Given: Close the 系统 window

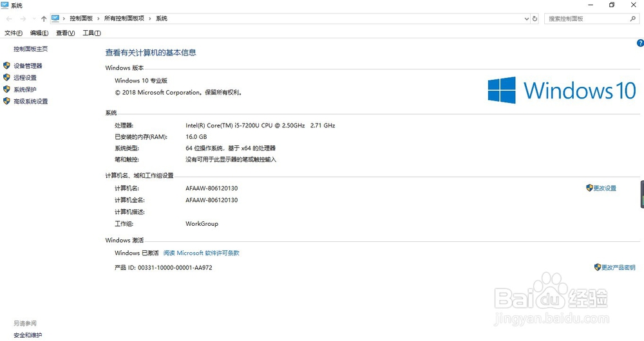Looking at the screenshot, I should tap(633, 5).
